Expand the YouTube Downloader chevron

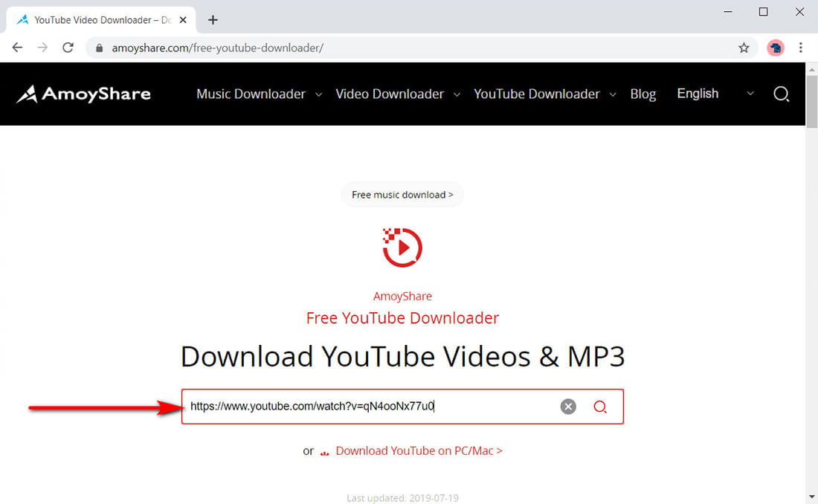tap(613, 94)
